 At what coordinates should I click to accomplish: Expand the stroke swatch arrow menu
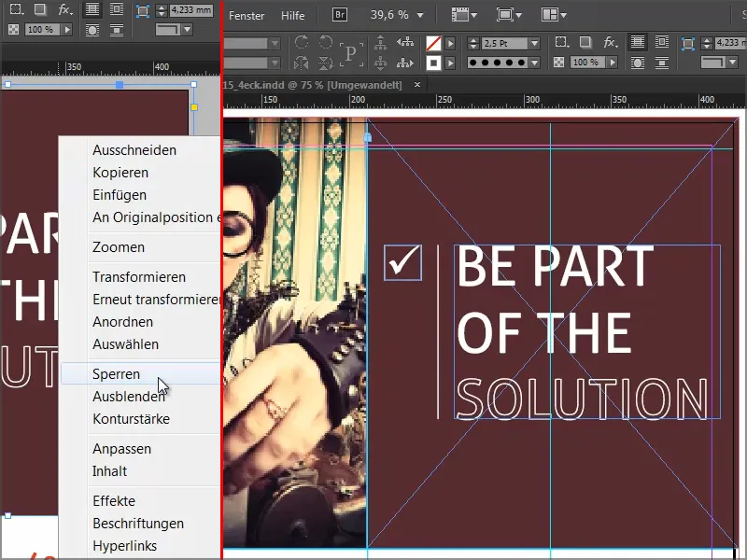(x=450, y=63)
